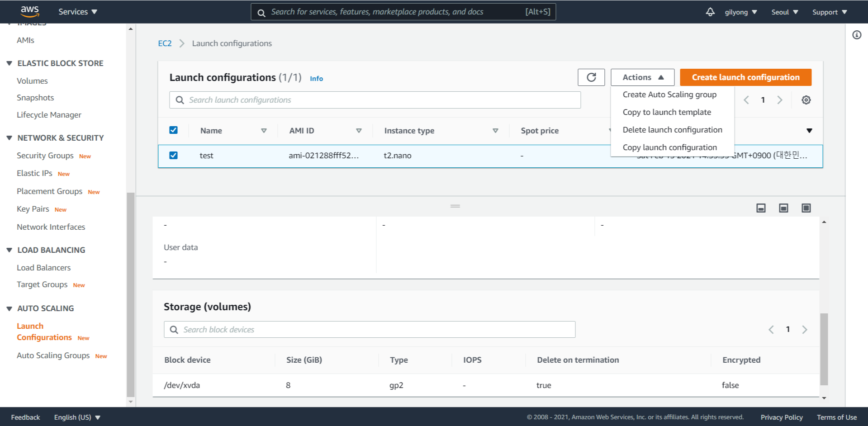
Task: Go to previous page of block devices
Action: pos(771,330)
